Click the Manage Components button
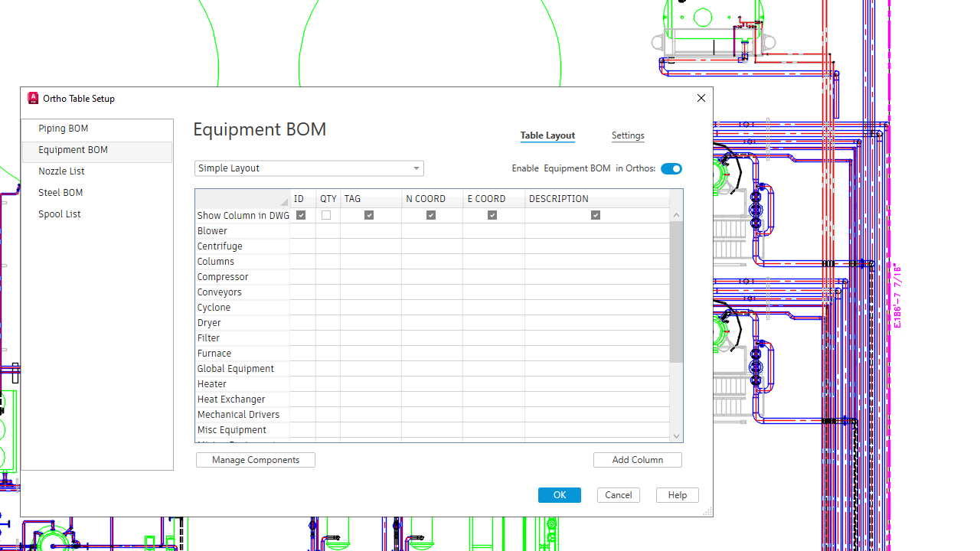This screenshot has height=551, width=980. tap(255, 459)
